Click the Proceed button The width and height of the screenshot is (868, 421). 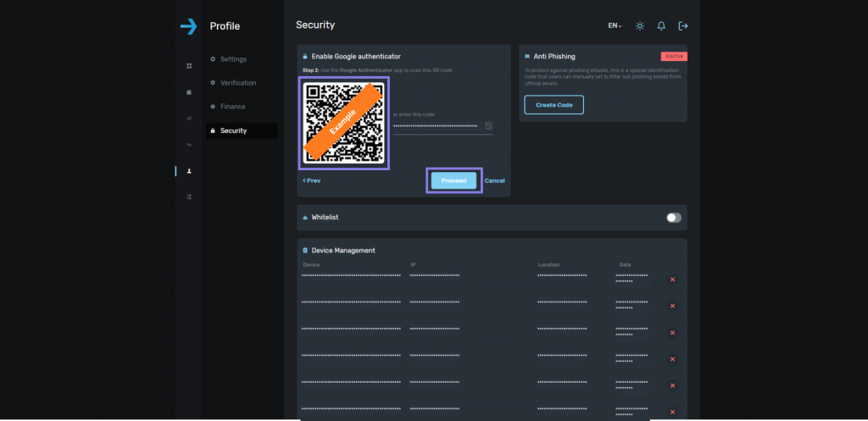point(454,180)
